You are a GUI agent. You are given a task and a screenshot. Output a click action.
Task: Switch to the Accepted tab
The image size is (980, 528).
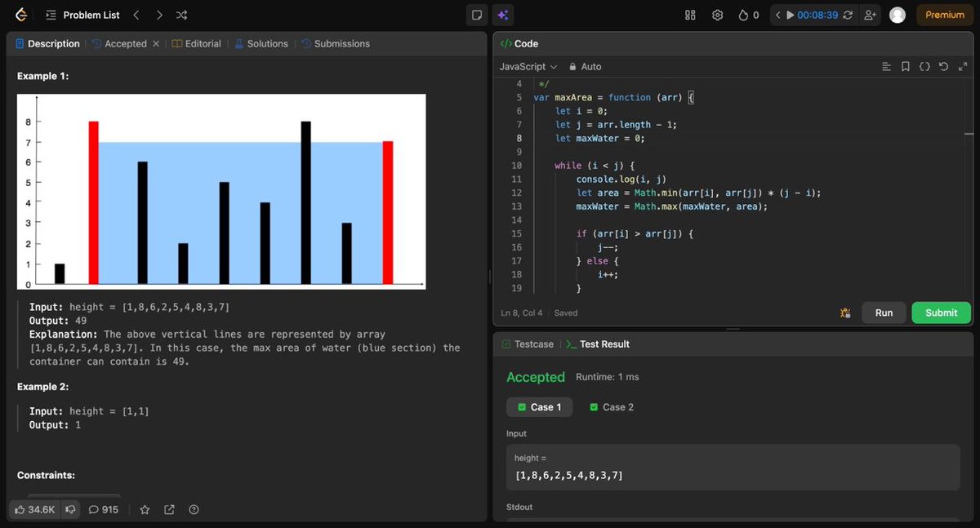click(119, 44)
